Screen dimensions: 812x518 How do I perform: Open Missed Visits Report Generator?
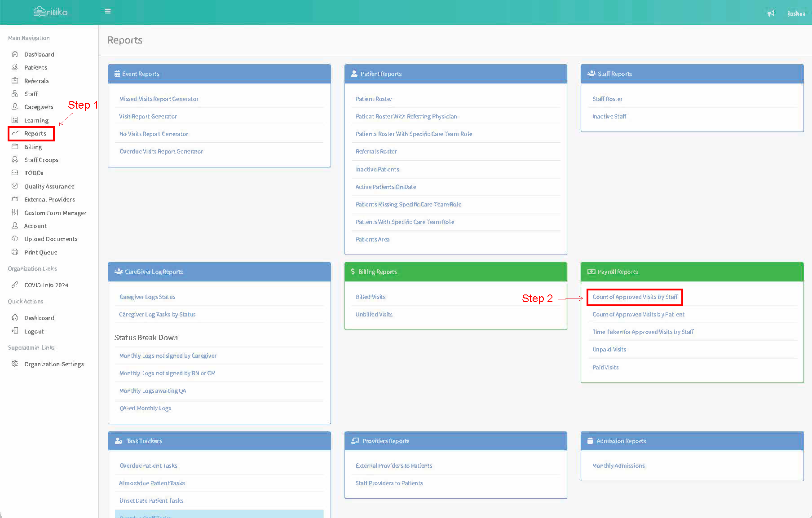[x=159, y=99]
